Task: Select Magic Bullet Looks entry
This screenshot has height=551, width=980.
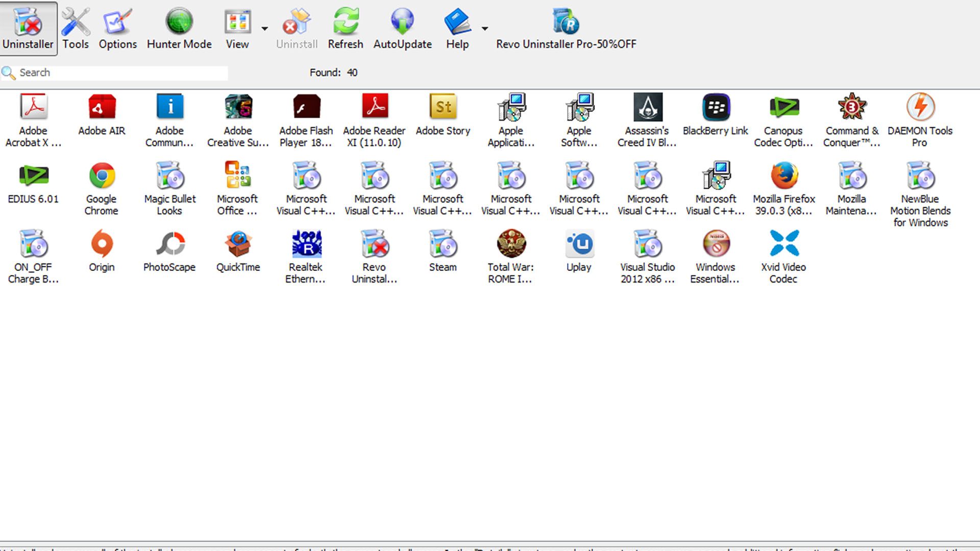Action: coord(169,189)
